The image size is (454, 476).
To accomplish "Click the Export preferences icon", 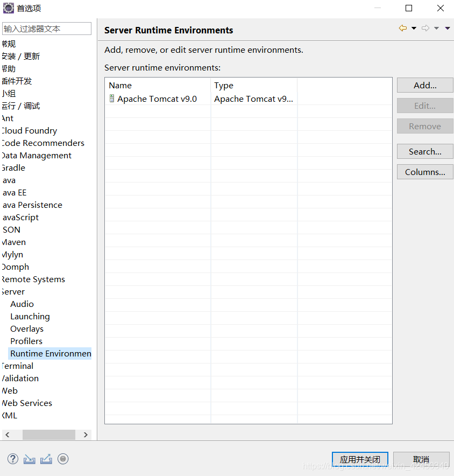I will [46, 459].
